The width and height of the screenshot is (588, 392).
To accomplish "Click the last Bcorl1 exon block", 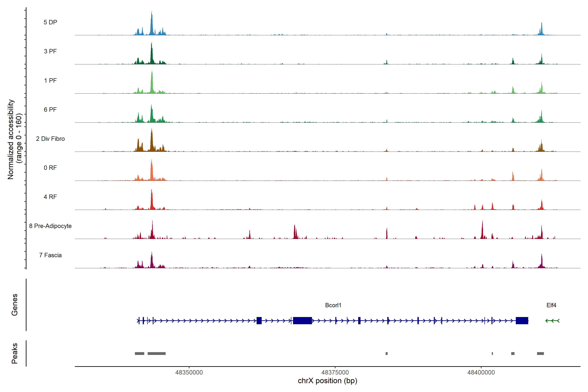I will [522, 320].
